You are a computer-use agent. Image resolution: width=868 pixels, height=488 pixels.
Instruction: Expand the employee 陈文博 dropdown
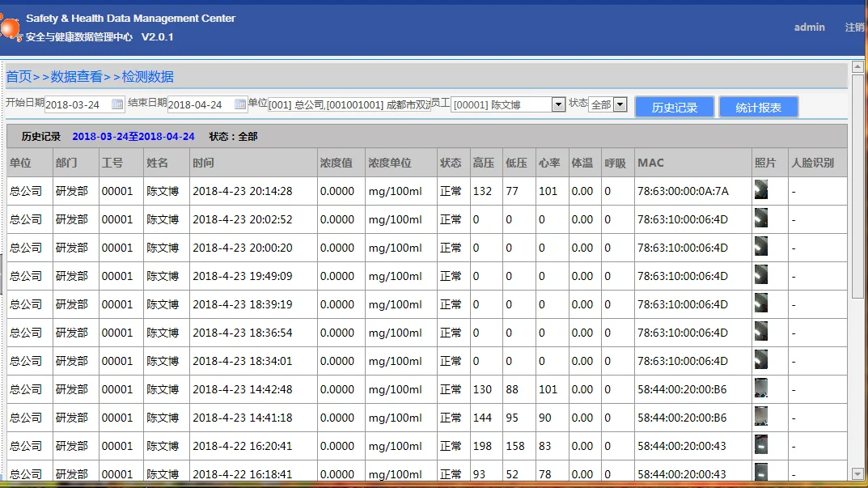(x=557, y=104)
